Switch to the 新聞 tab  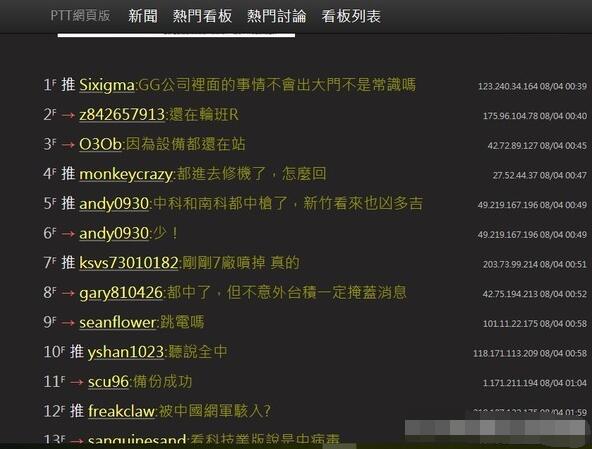click(x=143, y=16)
